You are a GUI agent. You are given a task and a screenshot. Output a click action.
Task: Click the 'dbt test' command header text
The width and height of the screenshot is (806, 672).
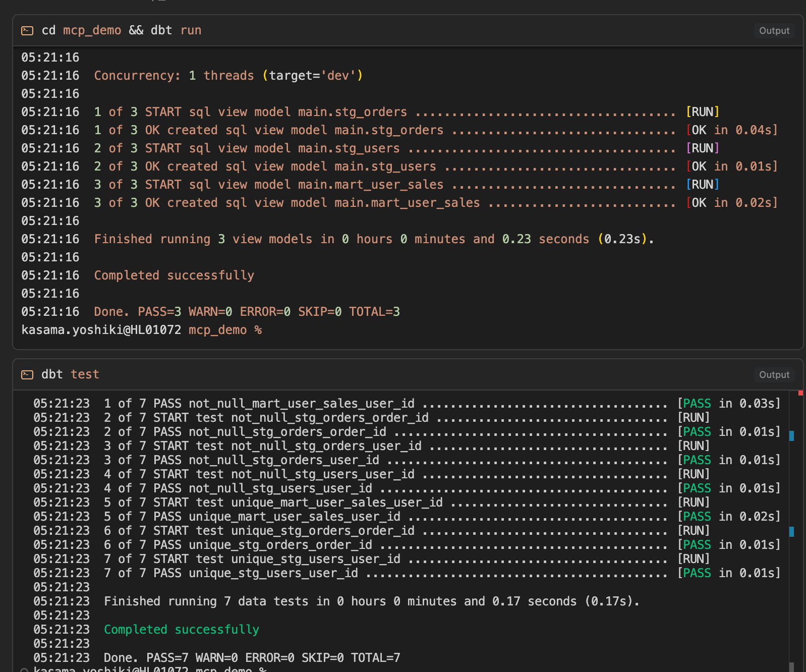click(x=70, y=374)
